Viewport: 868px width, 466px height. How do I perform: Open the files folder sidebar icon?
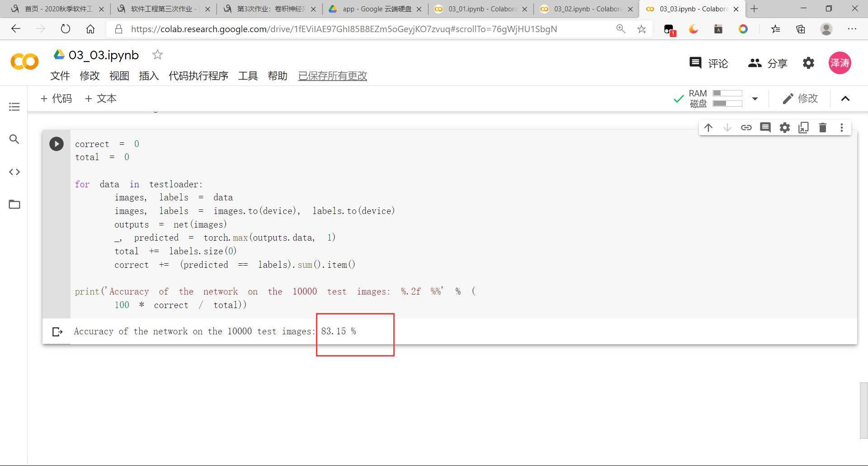(x=14, y=204)
